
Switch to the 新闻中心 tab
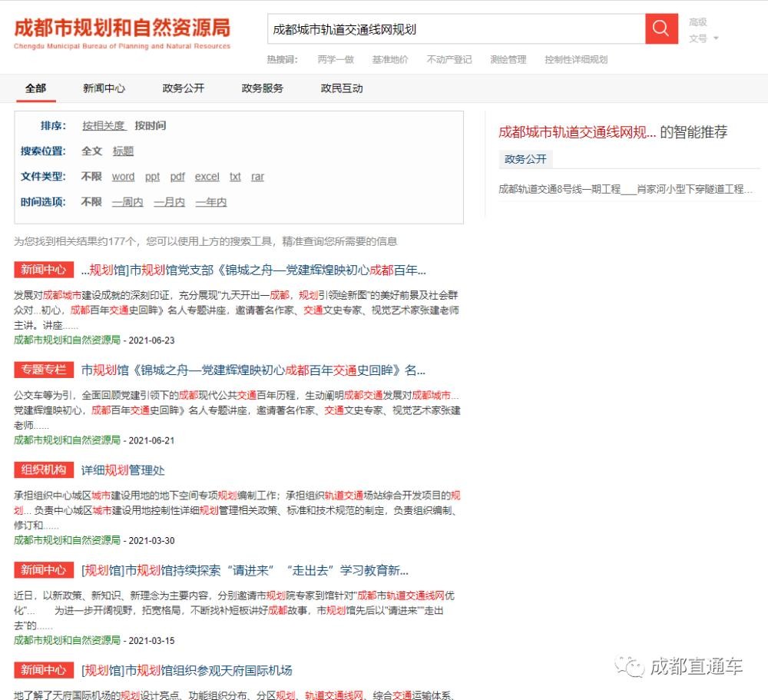pos(104,88)
